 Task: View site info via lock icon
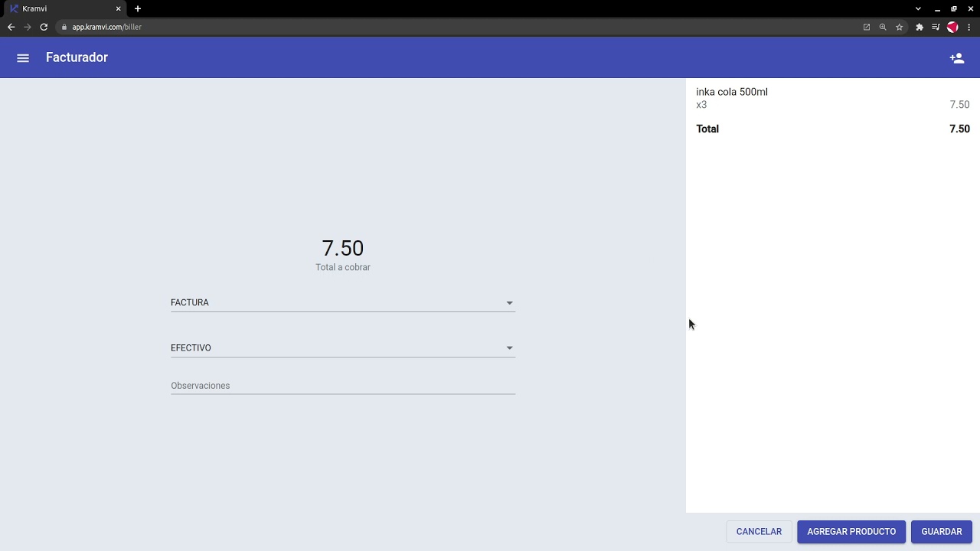[65, 27]
